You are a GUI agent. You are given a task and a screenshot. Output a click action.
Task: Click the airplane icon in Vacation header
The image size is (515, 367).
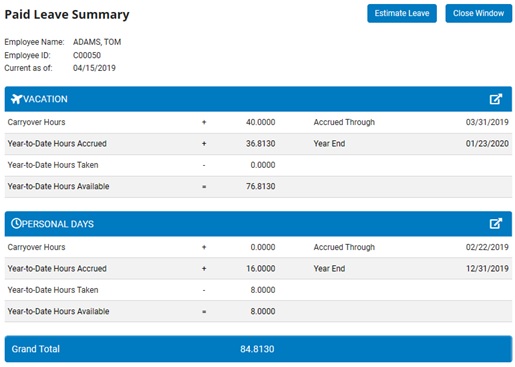(x=16, y=99)
